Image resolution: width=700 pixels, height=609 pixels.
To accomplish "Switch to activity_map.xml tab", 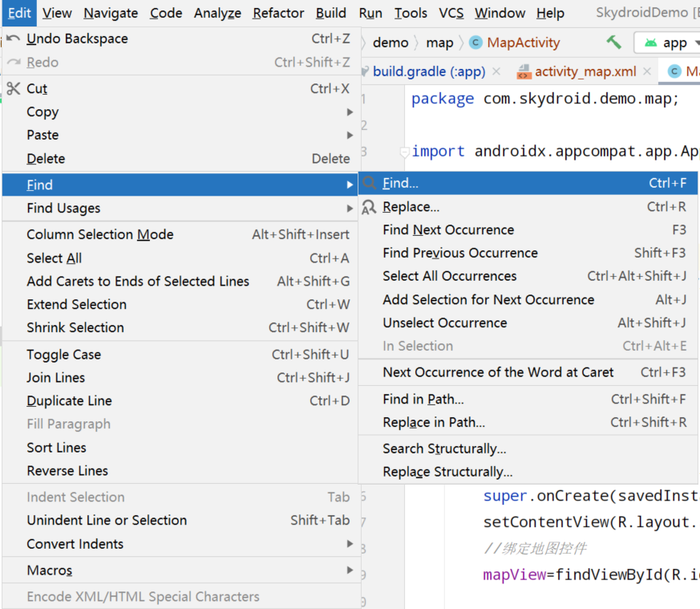I will (585, 71).
